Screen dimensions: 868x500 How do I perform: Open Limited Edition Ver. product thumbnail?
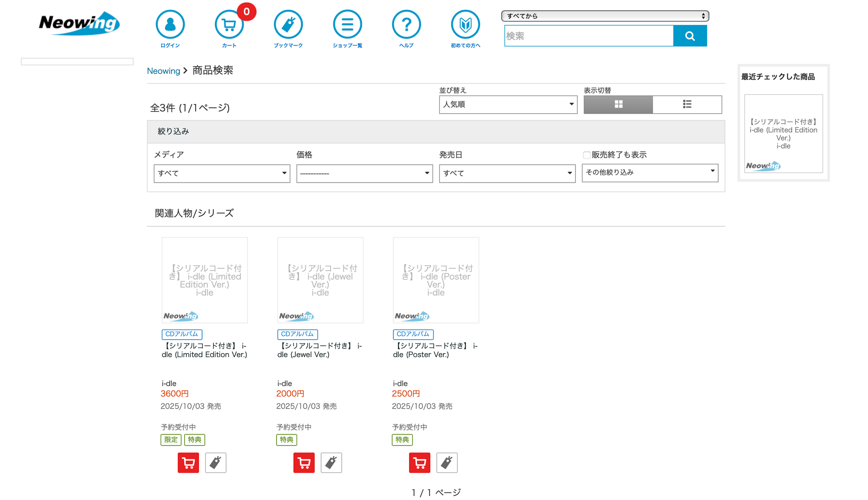[205, 280]
